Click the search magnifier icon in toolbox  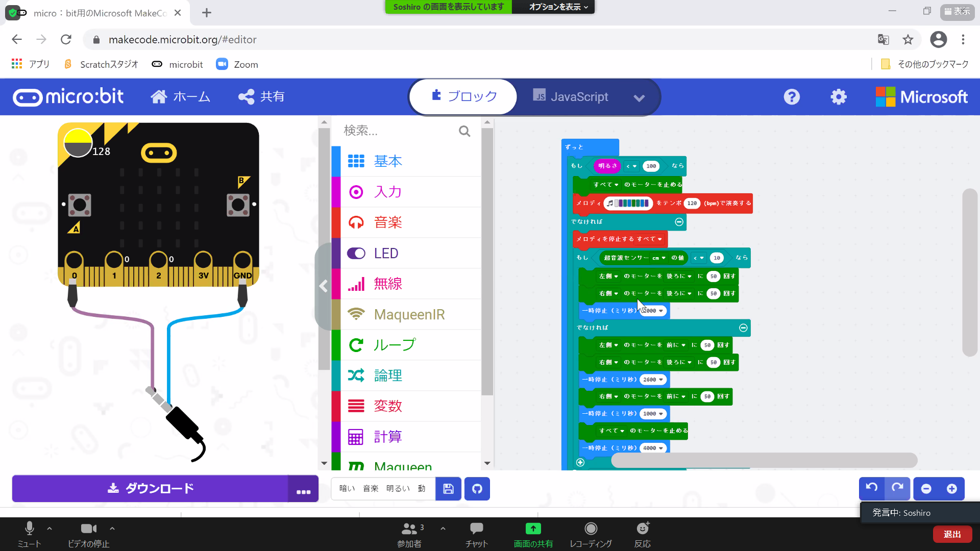coord(464,131)
